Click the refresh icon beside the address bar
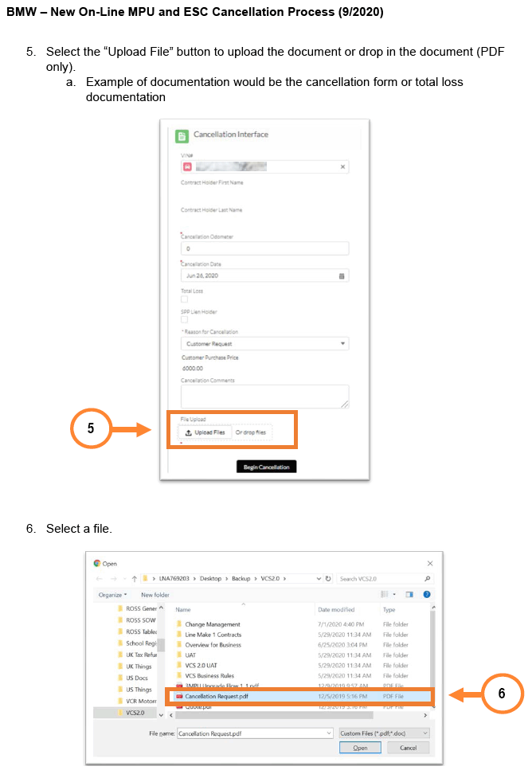 (x=327, y=578)
